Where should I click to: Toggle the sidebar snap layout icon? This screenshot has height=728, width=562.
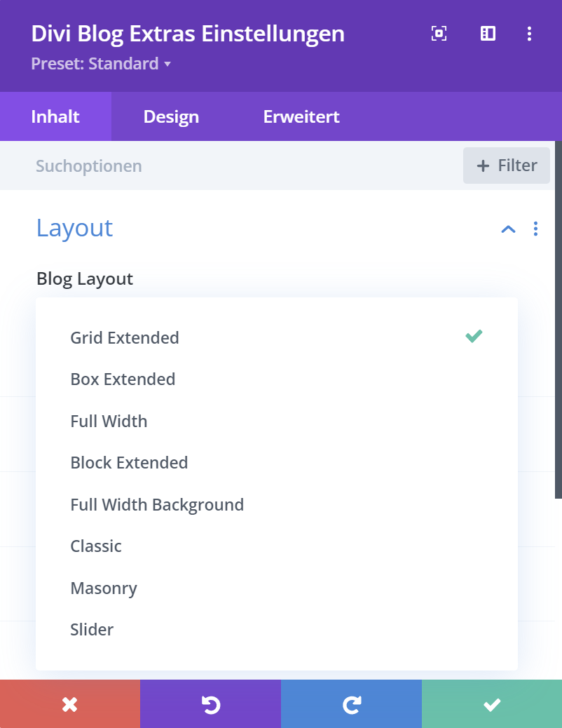coord(488,34)
